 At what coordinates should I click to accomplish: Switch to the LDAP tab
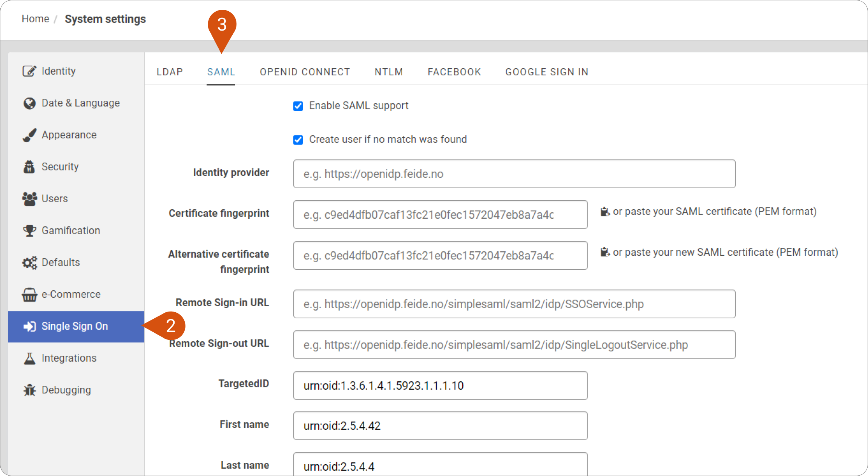(170, 72)
